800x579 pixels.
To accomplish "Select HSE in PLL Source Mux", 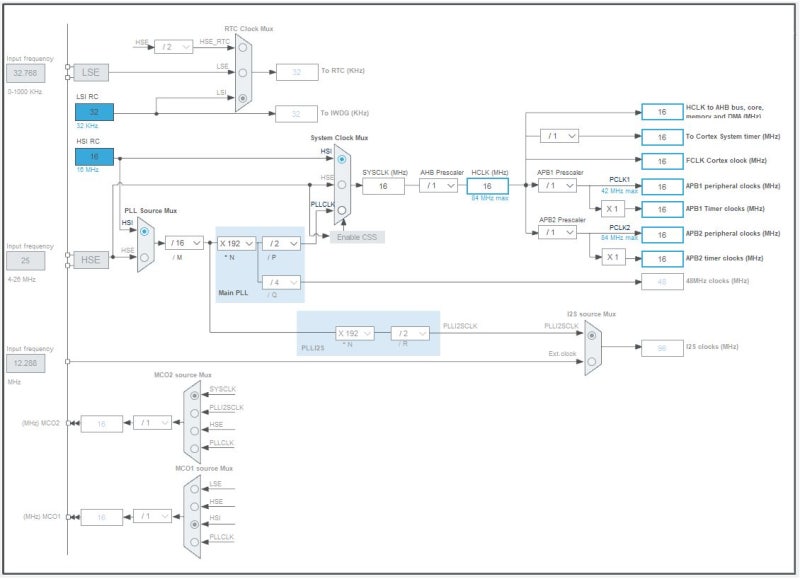I will tap(145, 258).
